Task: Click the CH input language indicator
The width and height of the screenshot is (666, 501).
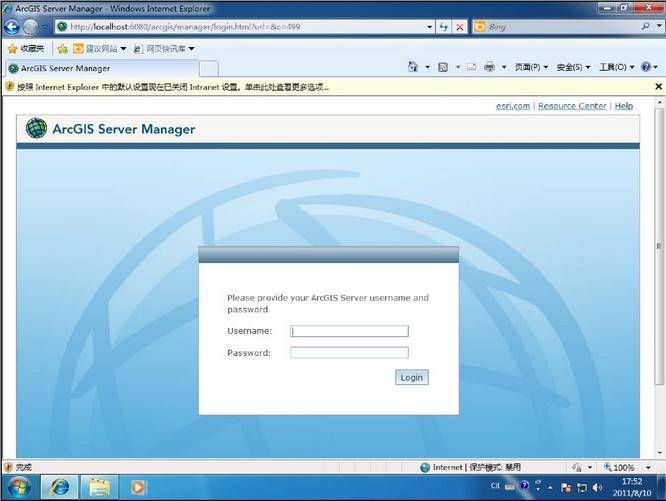Action: click(x=495, y=486)
